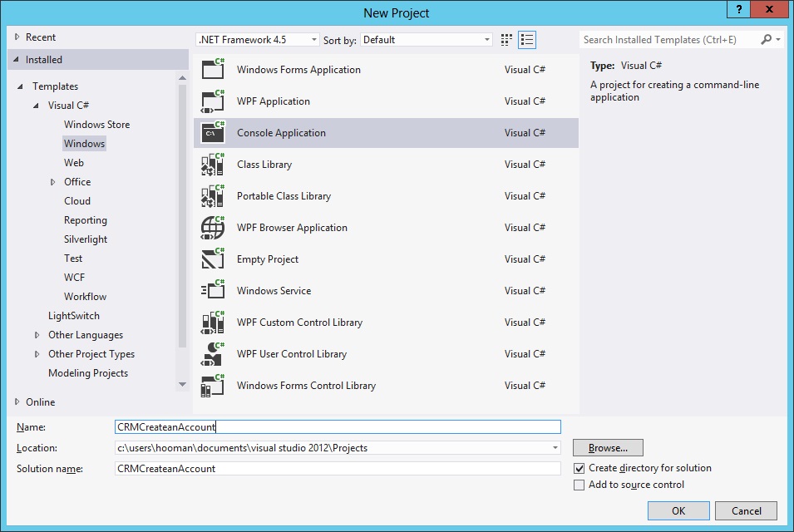Select Empty Project template name
Screen dimensions: 794x532
pyautogui.click(x=268, y=259)
